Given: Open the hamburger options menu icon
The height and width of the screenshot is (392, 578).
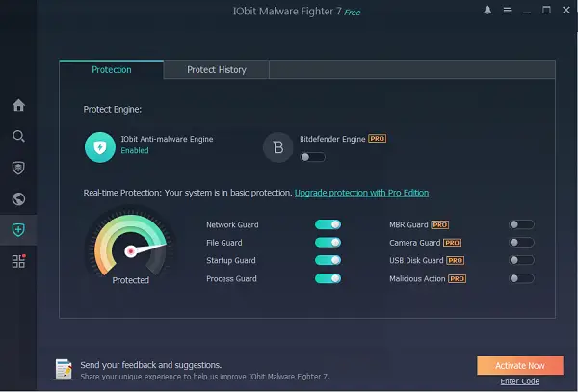Looking at the screenshot, I should [508, 11].
